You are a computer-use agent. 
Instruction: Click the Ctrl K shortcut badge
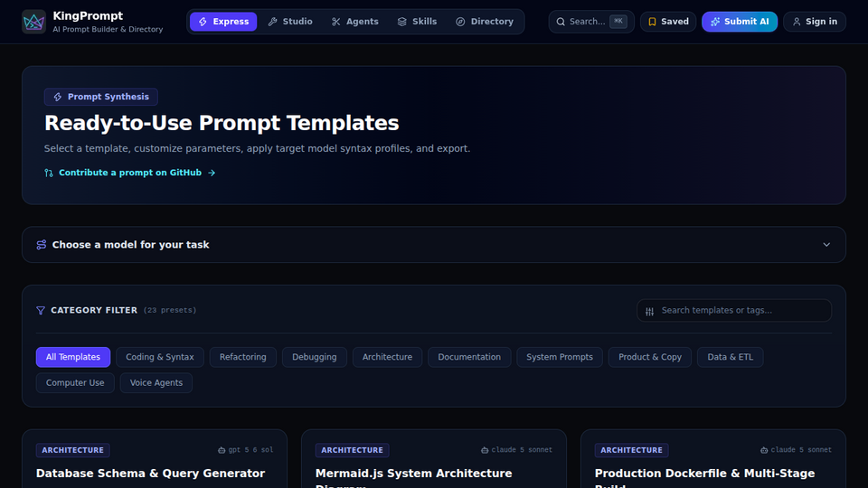(x=618, y=21)
